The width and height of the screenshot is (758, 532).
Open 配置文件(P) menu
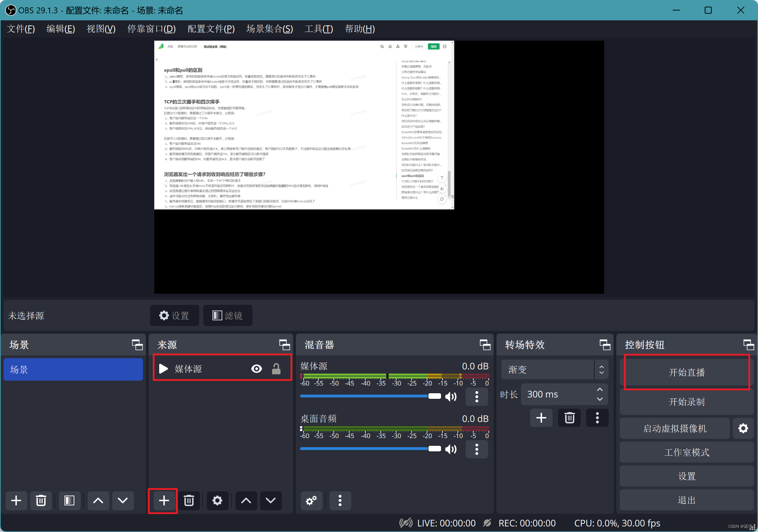[x=211, y=29]
